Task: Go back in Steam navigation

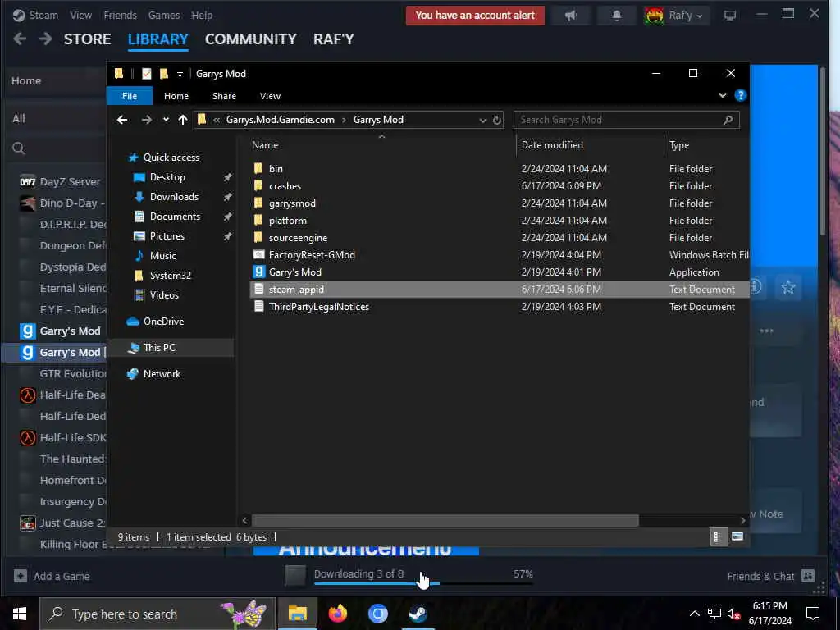Action: [20, 39]
